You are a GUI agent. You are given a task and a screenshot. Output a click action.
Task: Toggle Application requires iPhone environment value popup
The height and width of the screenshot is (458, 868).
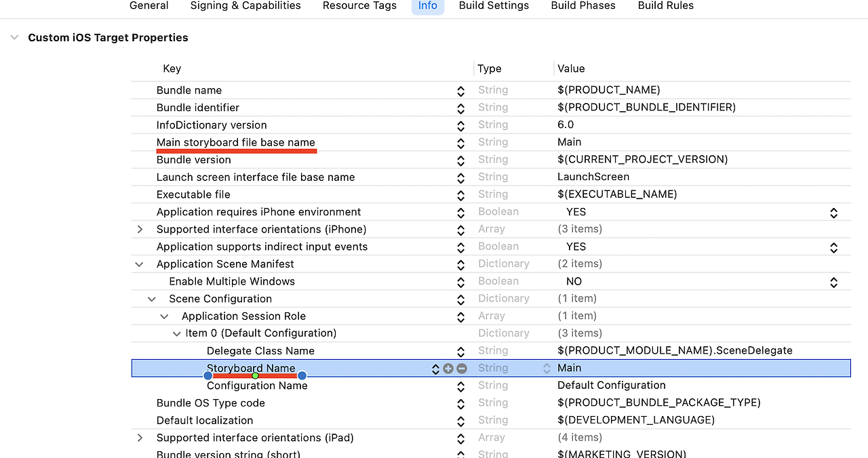pos(833,213)
